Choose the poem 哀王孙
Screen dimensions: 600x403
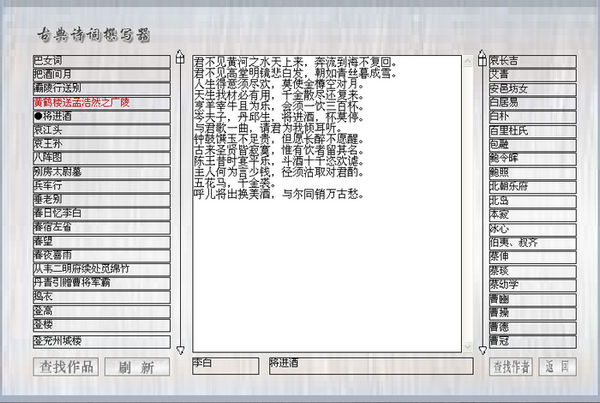[102, 144]
